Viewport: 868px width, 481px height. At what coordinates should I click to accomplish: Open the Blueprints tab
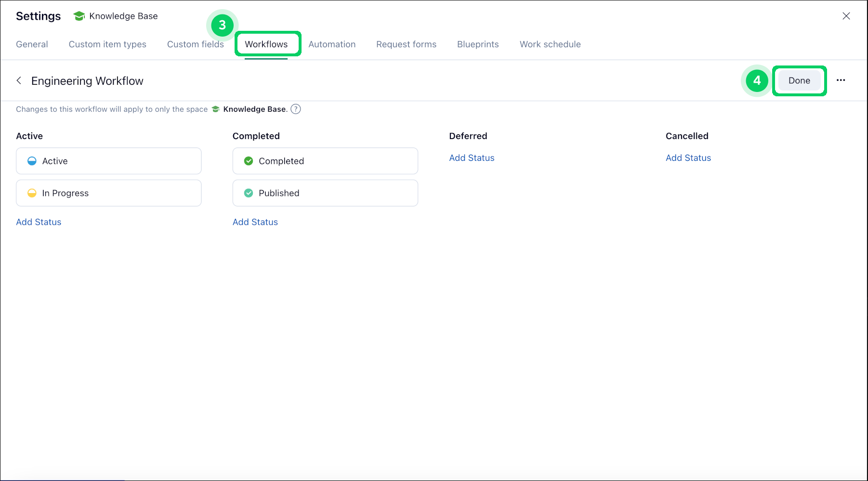(477, 44)
